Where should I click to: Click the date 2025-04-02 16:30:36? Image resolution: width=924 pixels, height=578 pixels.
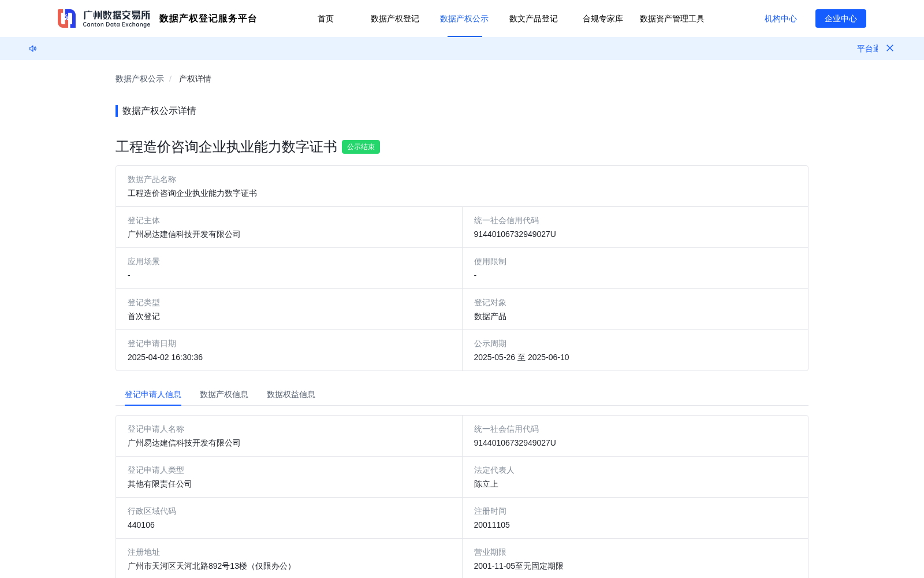(x=165, y=357)
